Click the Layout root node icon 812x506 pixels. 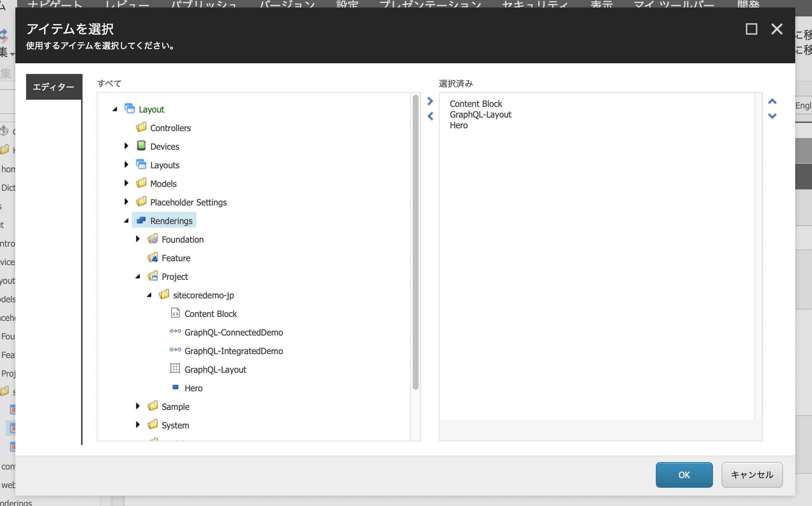[x=130, y=108]
